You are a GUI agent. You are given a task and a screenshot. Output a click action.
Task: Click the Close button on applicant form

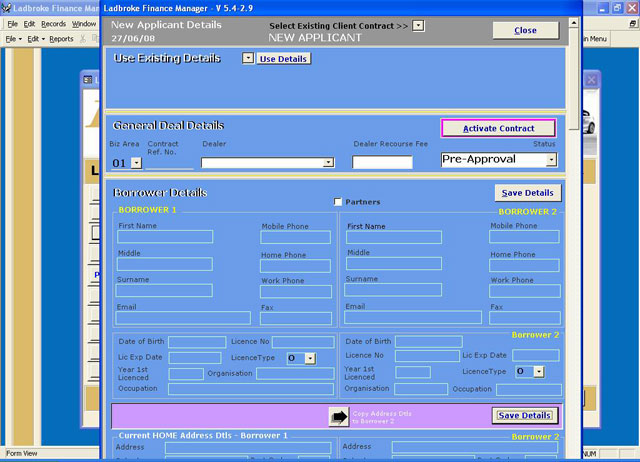525,30
